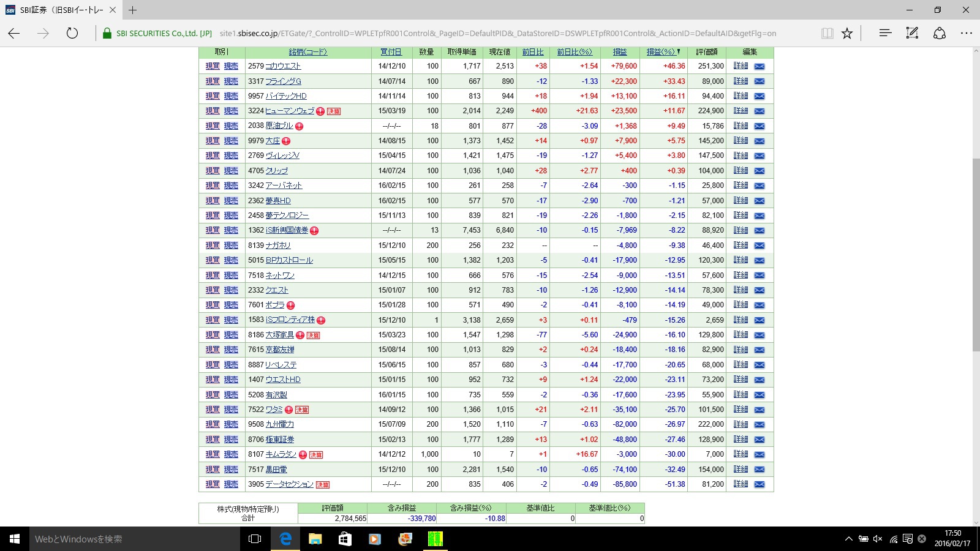Add this page to favorites with the star
The image size is (980, 551).
847,33
